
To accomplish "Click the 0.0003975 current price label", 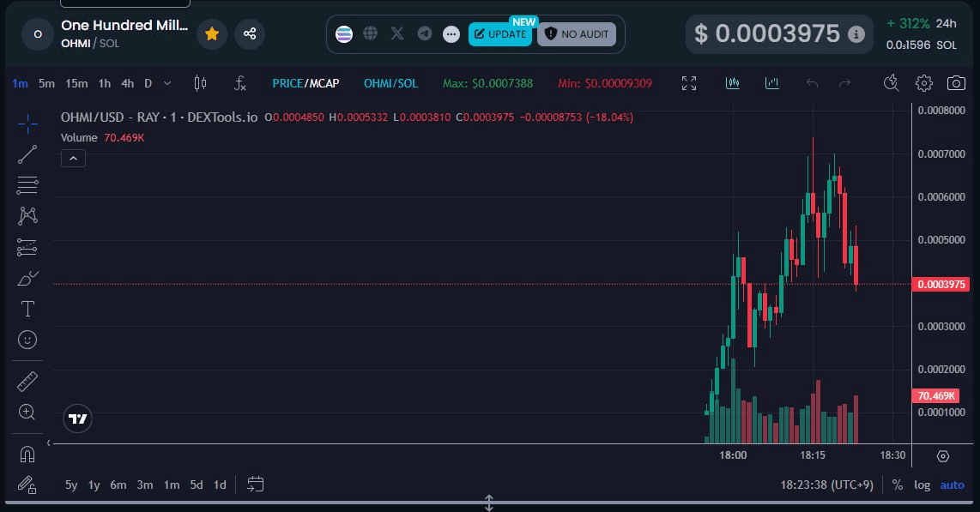I will [941, 284].
